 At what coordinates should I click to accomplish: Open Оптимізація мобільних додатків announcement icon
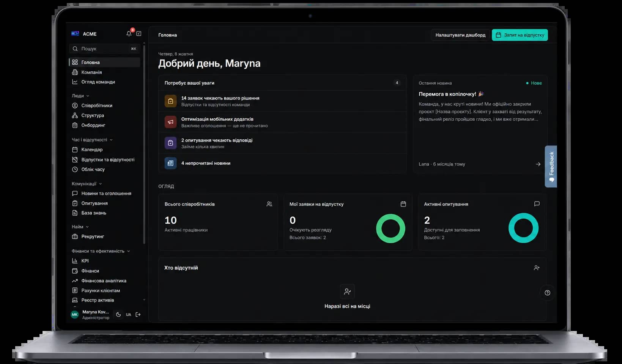pos(170,122)
